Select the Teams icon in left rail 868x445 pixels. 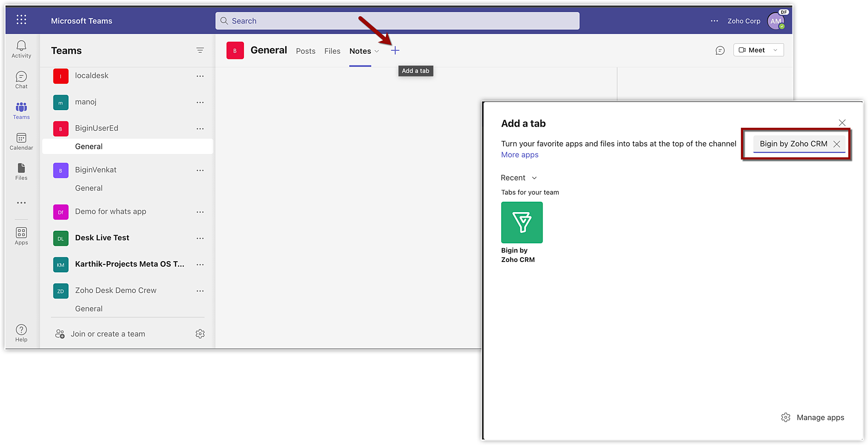(x=21, y=111)
